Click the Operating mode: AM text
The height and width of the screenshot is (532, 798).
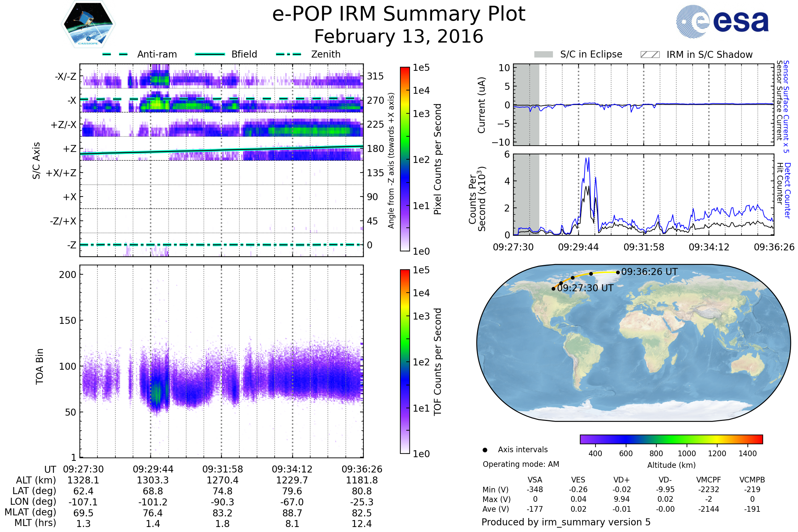click(x=520, y=464)
